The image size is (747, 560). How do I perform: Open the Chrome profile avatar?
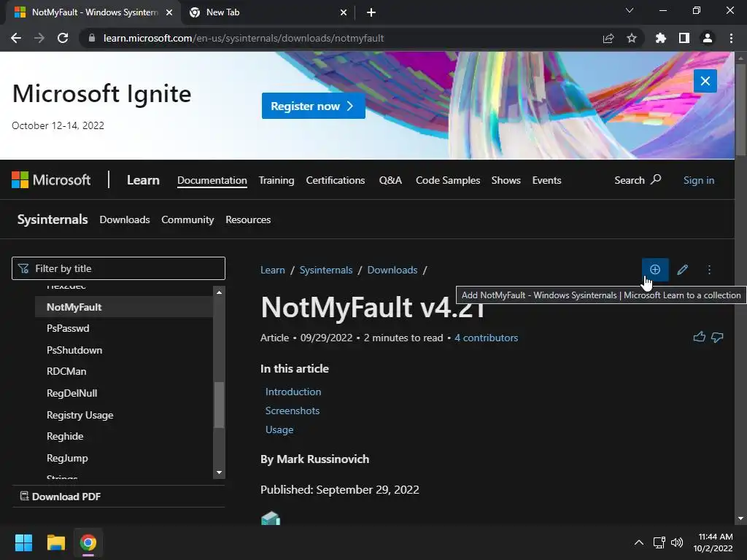point(708,38)
